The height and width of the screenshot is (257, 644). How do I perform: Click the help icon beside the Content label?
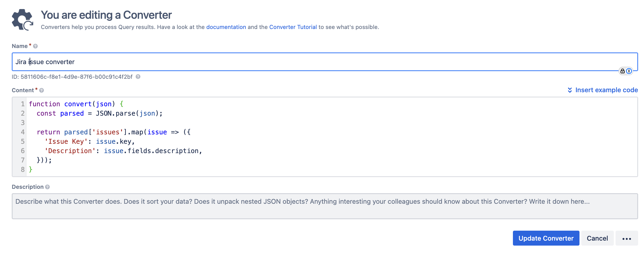point(42,90)
